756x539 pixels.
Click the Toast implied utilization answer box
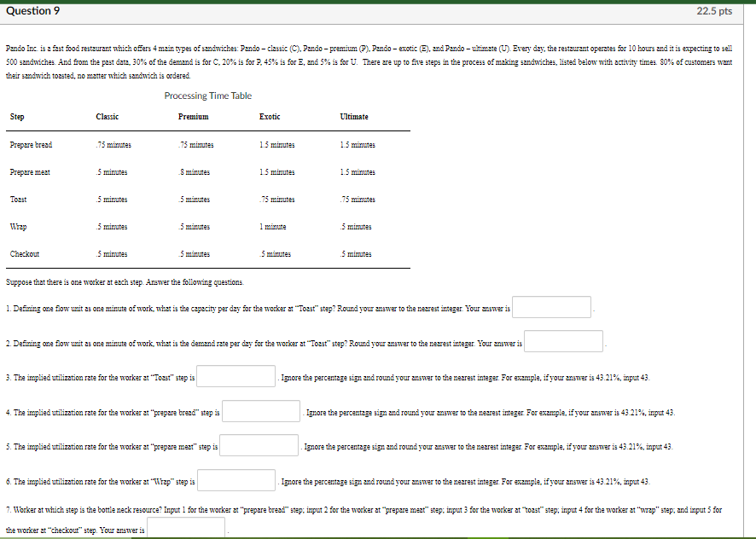tap(236, 376)
